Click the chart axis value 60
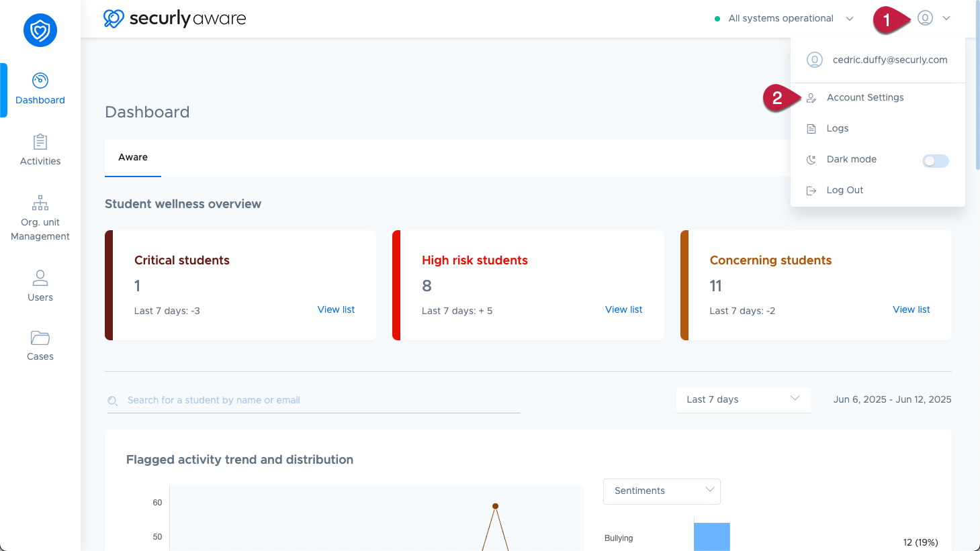This screenshot has width=980, height=551. click(157, 503)
